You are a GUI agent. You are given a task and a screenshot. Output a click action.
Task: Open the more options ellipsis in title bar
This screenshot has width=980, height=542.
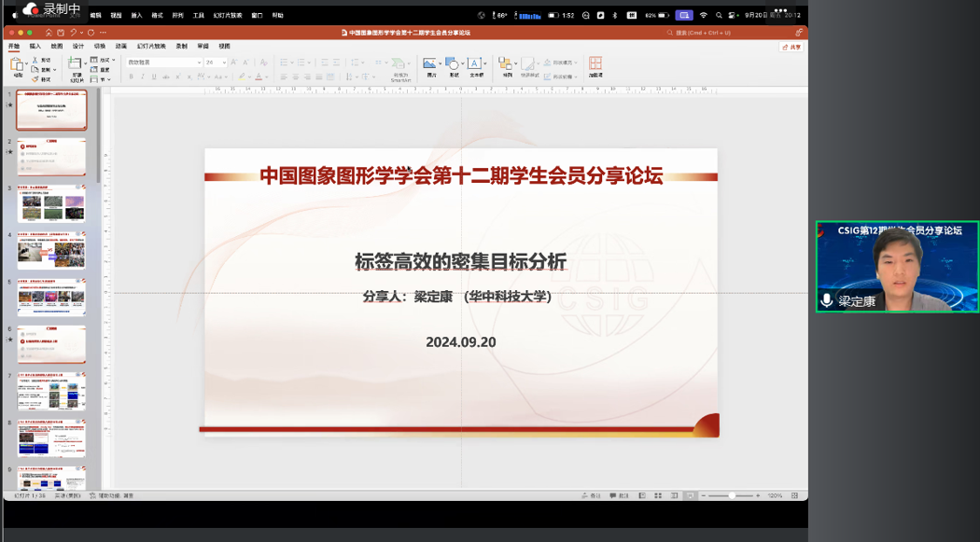pyautogui.click(x=103, y=33)
